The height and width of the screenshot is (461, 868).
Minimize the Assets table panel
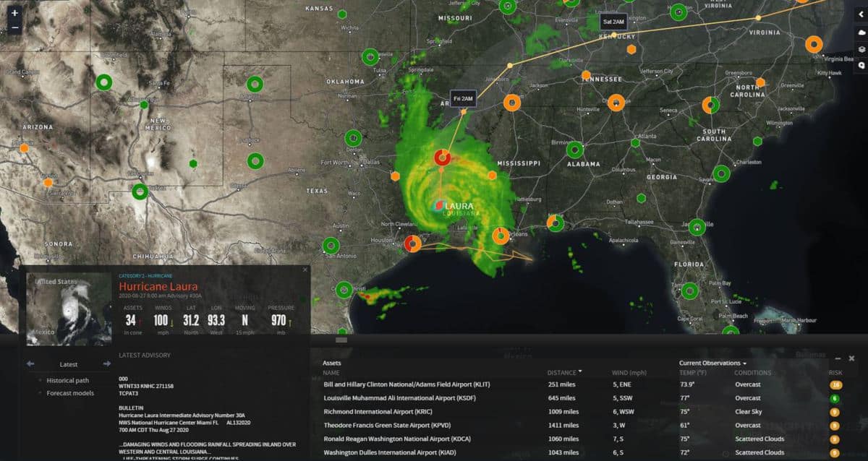pos(838,358)
